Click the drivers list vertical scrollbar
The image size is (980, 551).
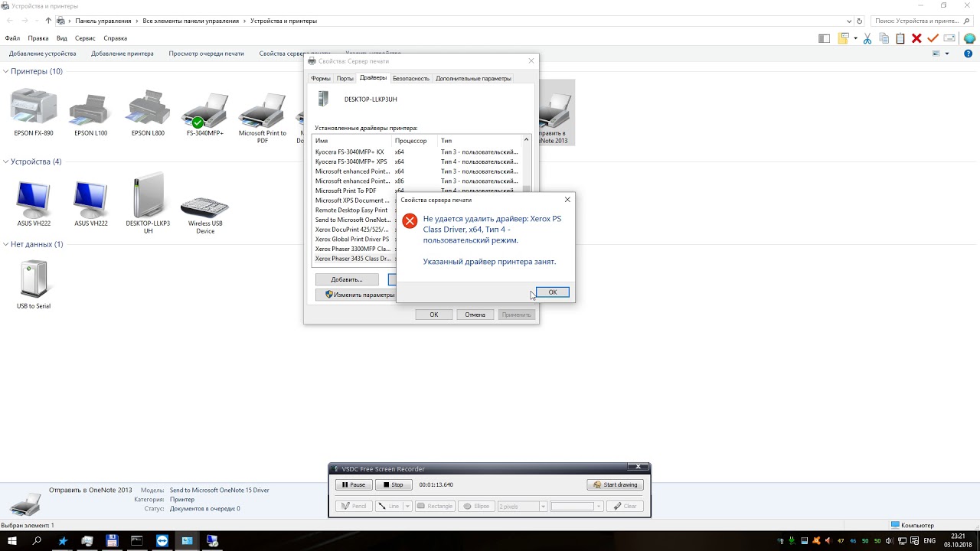pyautogui.click(x=527, y=165)
